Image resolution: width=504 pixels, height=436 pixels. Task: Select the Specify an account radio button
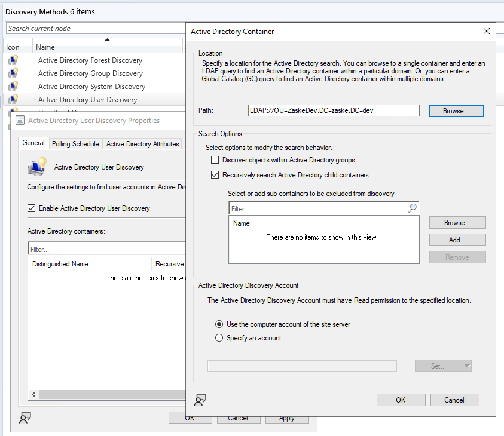220,337
